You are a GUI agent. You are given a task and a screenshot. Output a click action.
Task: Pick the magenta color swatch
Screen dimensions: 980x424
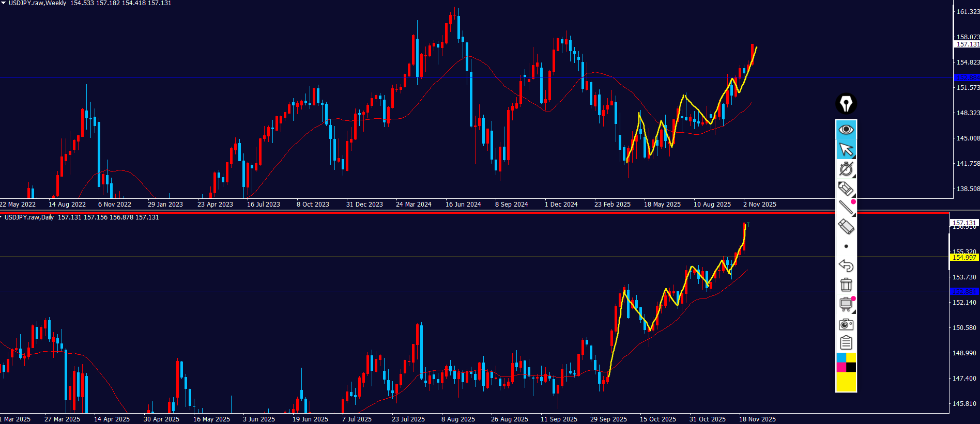point(841,367)
